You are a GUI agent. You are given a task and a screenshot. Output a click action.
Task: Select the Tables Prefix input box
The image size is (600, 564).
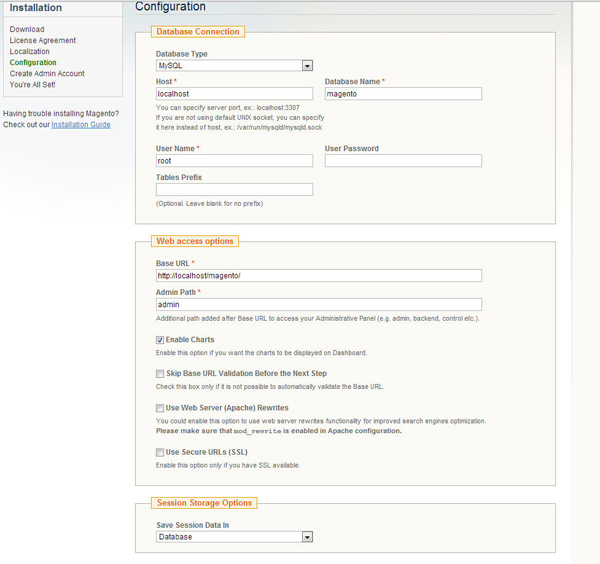[x=234, y=190]
